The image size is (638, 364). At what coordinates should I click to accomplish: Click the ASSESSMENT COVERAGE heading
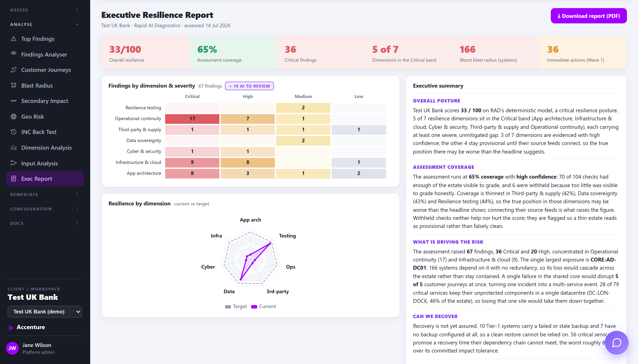443,167
